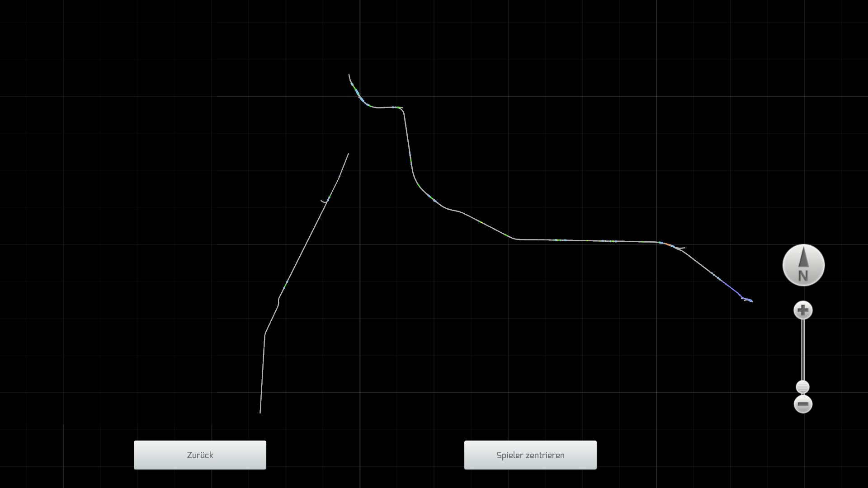Click the sharp corner where the track turns south

[402, 109]
